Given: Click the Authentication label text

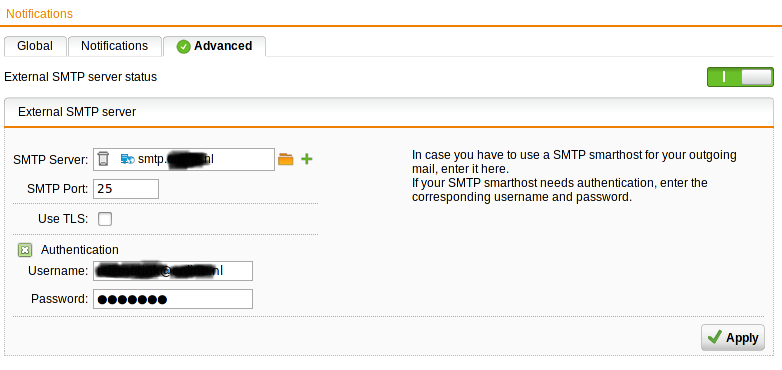Looking at the screenshot, I should click(x=80, y=250).
